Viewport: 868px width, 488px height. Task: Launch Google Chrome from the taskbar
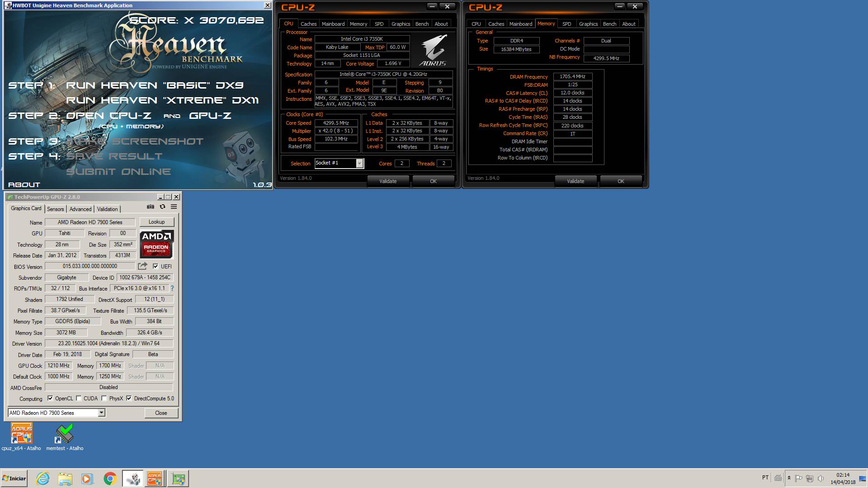point(110,479)
